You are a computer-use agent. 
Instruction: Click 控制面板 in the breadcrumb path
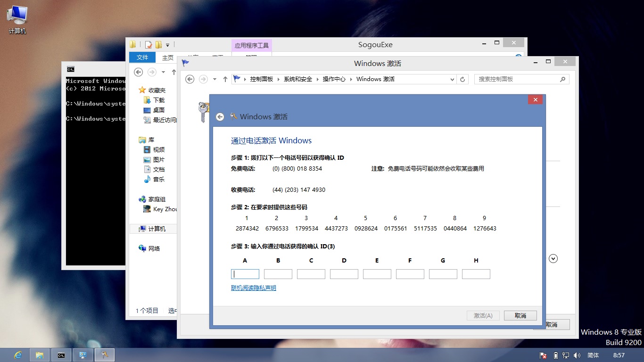coord(262,79)
